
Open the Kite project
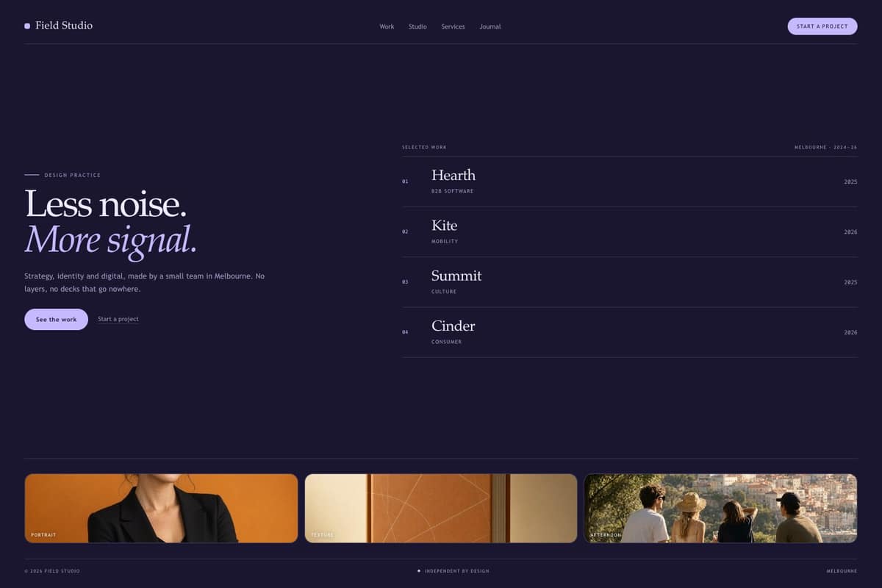(630, 232)
